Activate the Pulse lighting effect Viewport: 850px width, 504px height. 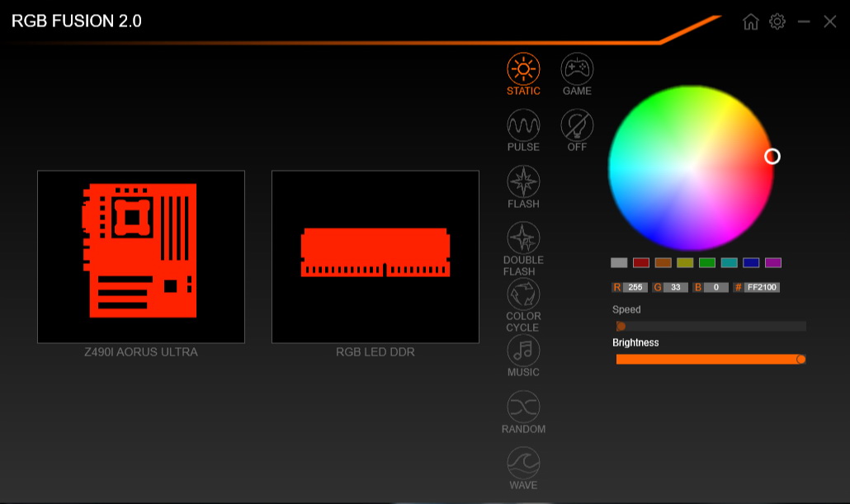tap(523, 125)
